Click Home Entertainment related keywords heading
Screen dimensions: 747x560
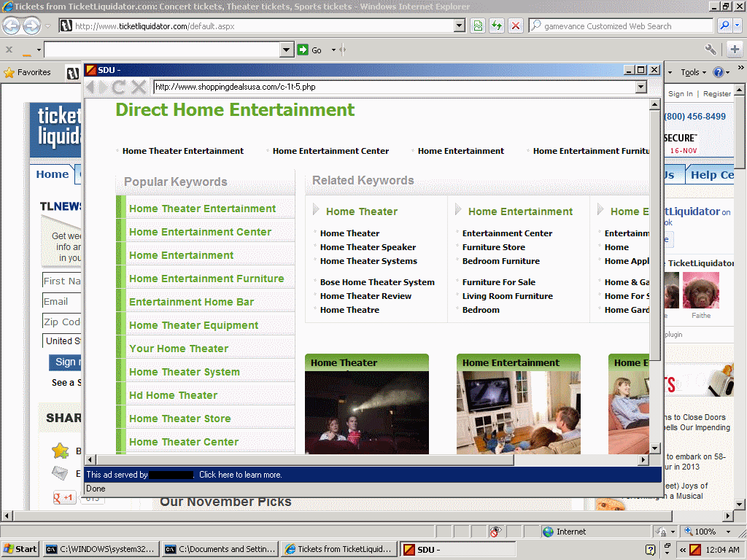(x=520, y=211)
